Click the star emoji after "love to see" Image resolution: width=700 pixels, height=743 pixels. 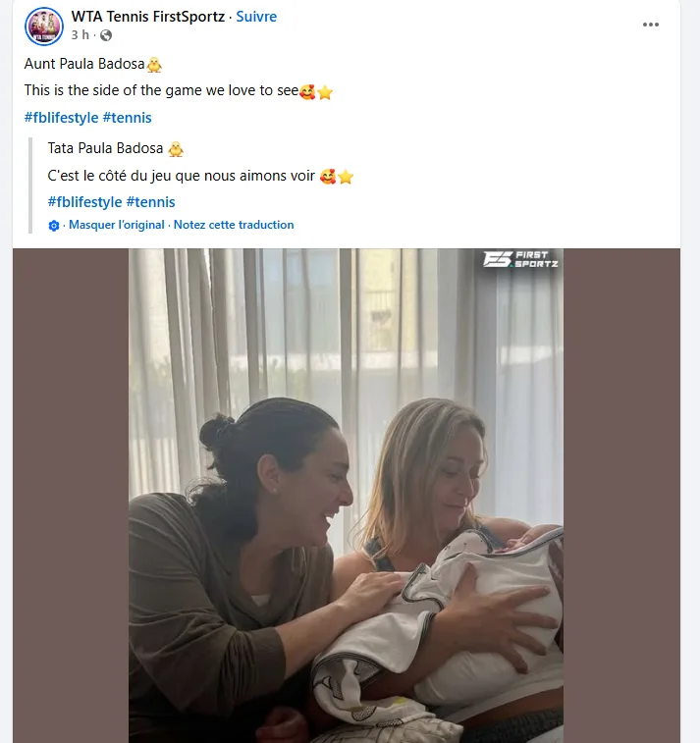325,92
